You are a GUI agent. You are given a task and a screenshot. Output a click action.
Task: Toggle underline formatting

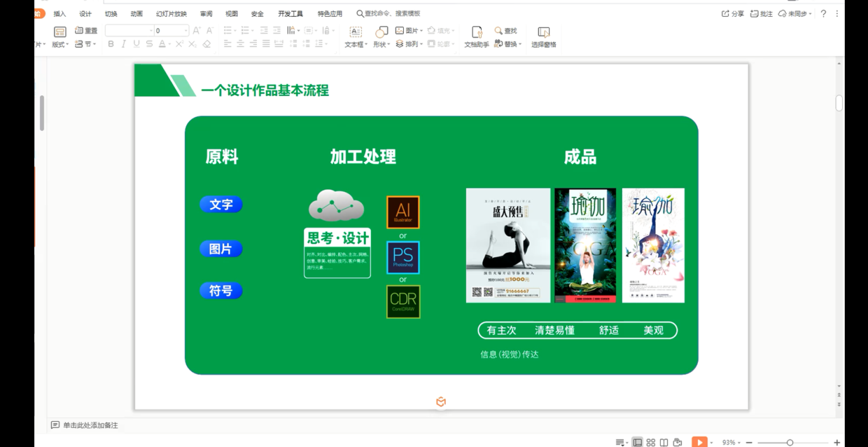(136, 44)
